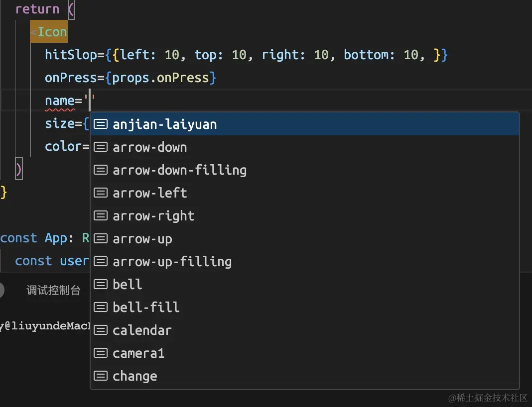This screenshot has width=532, height=407.
Task: Select the anjian-laiyuan autocomplete suggestion
Action: (x=305, y=124)
